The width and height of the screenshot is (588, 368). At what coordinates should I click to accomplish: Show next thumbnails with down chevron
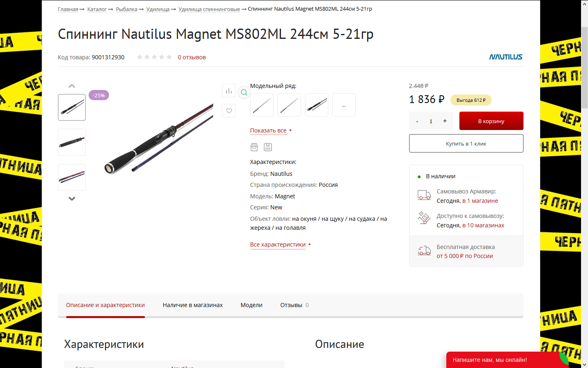72,199
